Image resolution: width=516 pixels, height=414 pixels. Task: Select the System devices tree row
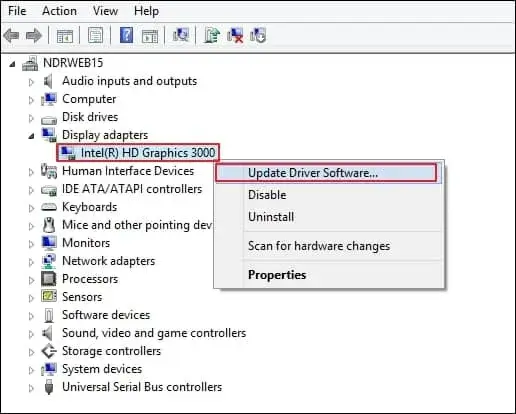click(102, 369)
